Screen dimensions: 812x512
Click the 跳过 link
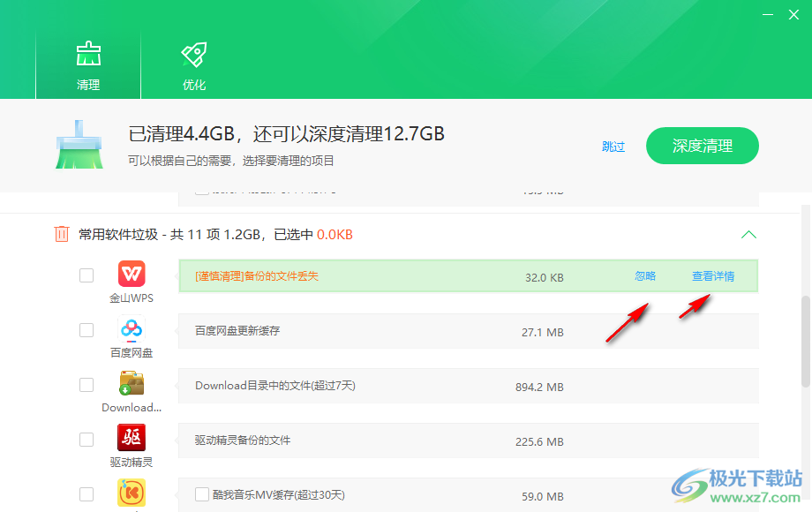pyautogui.click(x=613, y=147)
